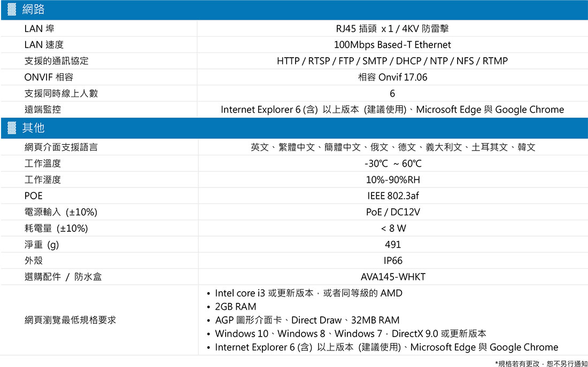Click the dotted icon beside 網路 header
This screenshot has width=588, height=367.
point(12,10)
